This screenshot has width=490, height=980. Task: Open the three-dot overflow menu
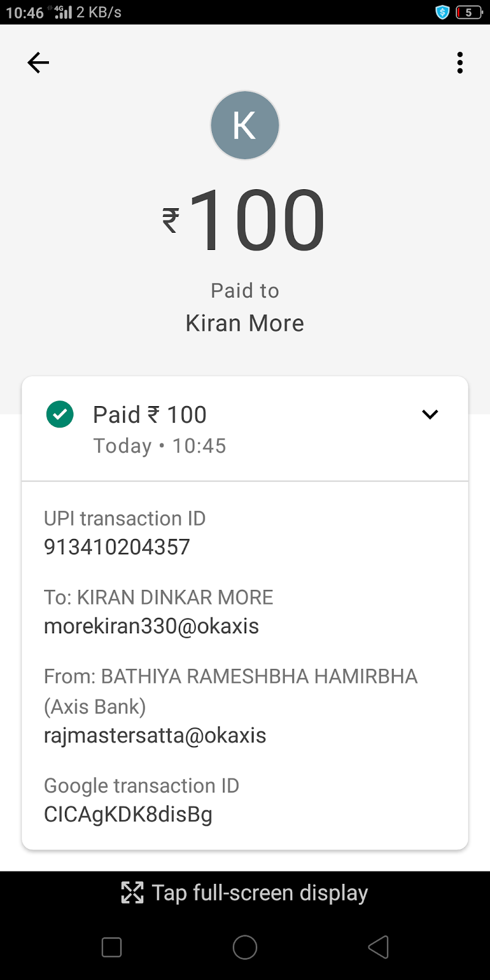click(459, 62)
